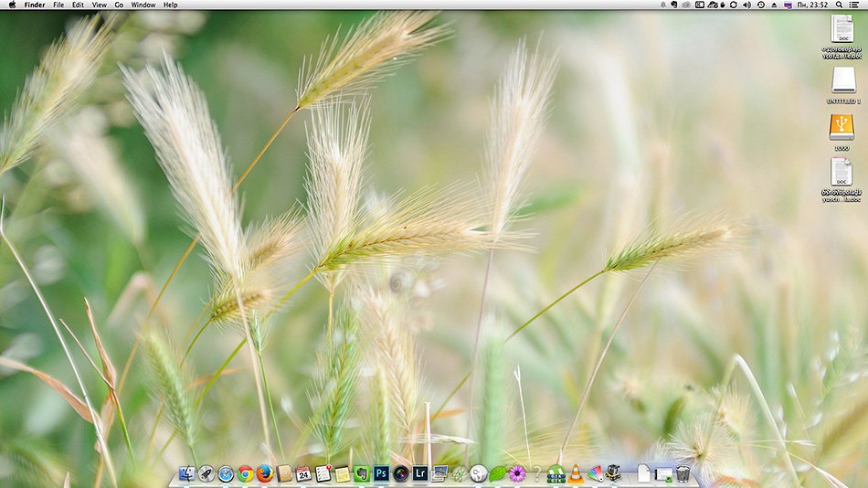Open Calendar icon showing 24

(x=303, y=473)
